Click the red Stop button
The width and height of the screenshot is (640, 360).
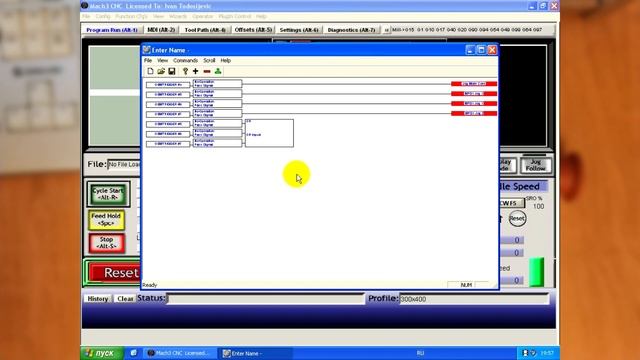(107, 243)
